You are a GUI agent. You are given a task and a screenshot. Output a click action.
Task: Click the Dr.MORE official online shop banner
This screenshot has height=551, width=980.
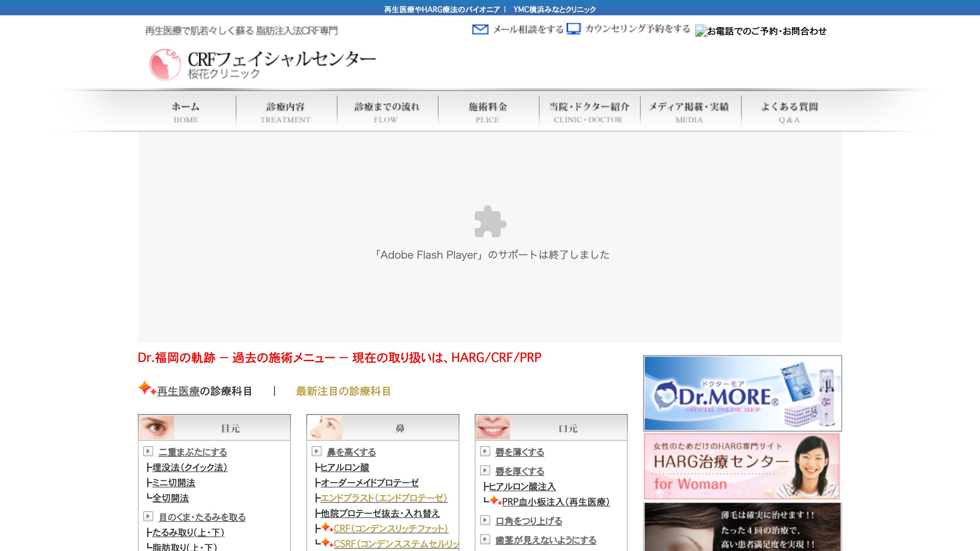point(743,393)
